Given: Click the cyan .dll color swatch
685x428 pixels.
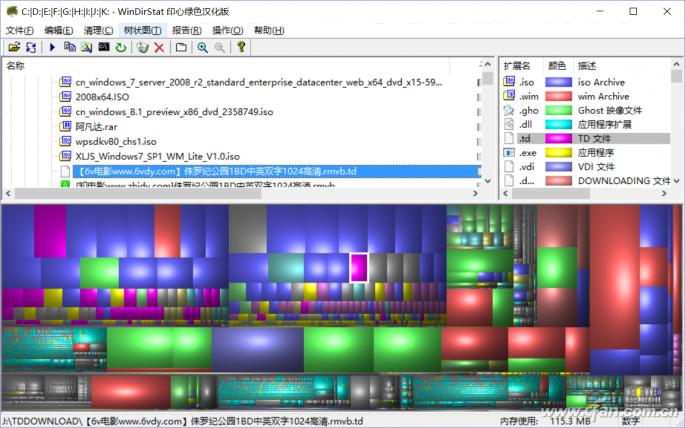Looking at the screenshot, I should [x=559, y=124].
